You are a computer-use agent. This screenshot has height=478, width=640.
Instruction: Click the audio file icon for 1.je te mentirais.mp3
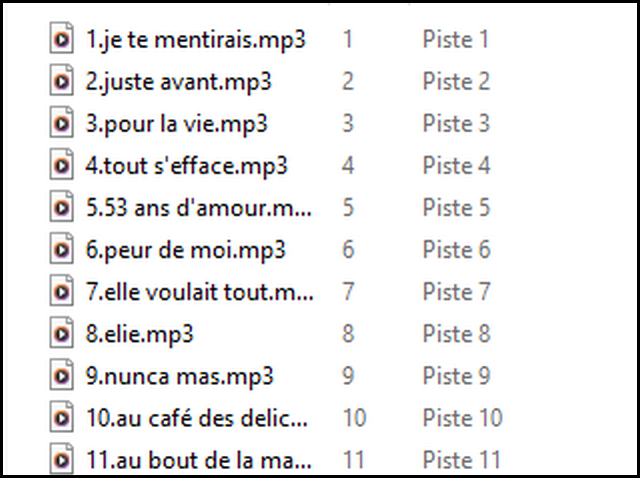62,40
